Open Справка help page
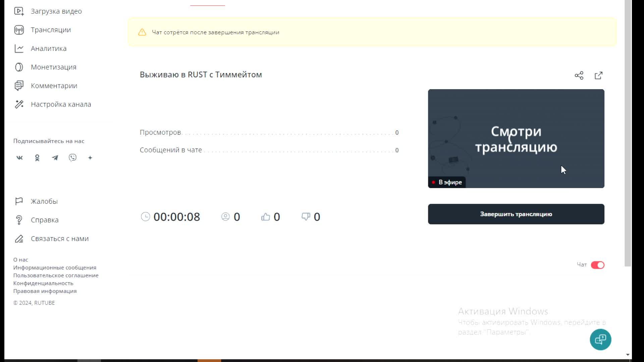Image resolution: width=644 pixels, height=362 pixels. click(x=45, y=220)
